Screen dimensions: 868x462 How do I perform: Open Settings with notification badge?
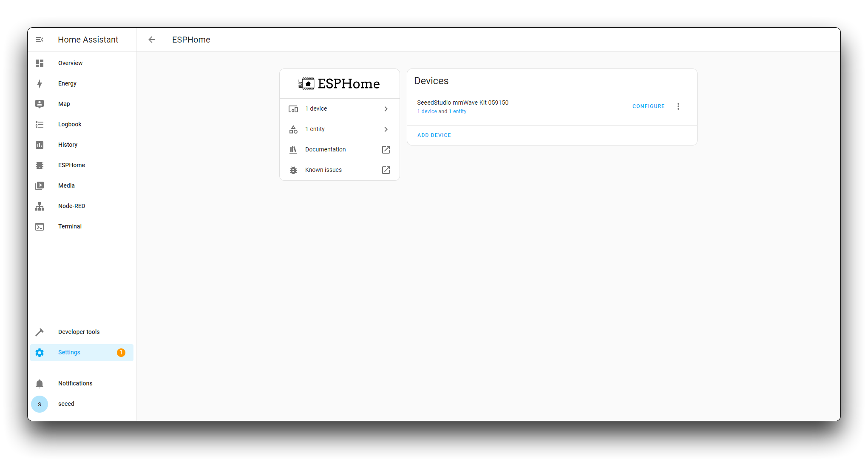(80, 352)
